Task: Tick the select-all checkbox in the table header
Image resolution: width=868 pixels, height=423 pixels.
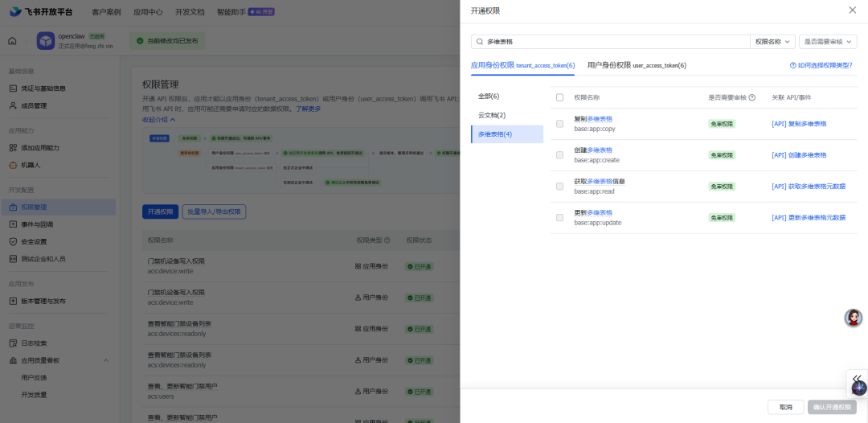Action: click(x=559, y=97)
